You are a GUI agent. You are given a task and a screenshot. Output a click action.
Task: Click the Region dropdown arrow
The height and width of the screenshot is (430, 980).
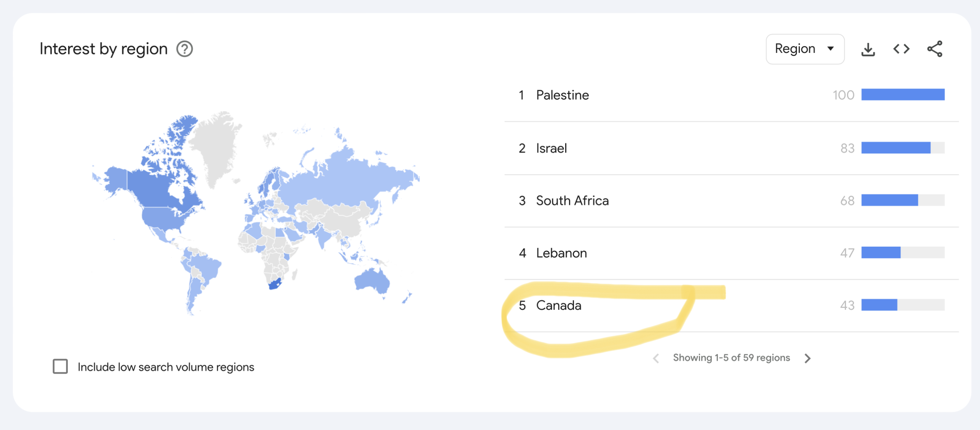(830, 49)
